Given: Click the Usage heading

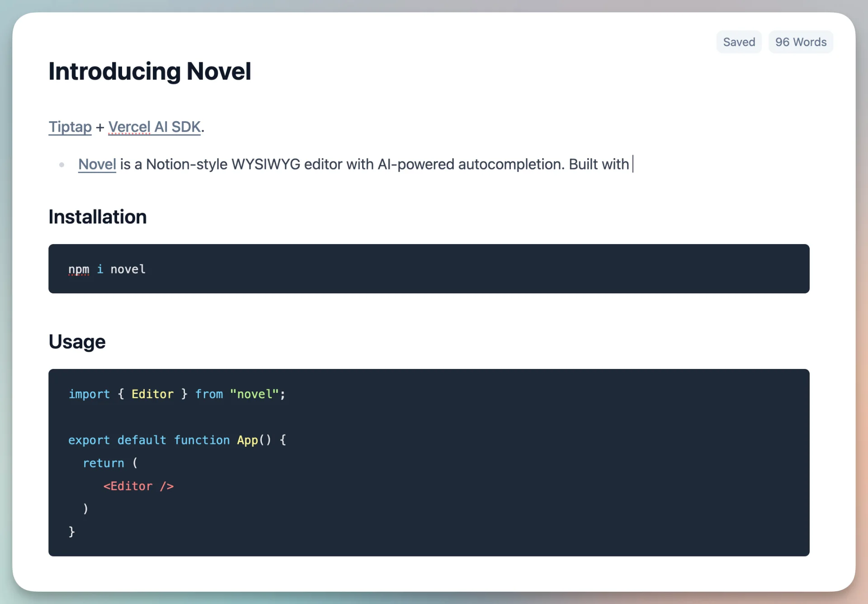Looking at the screenshot, I should pos(77,342).
